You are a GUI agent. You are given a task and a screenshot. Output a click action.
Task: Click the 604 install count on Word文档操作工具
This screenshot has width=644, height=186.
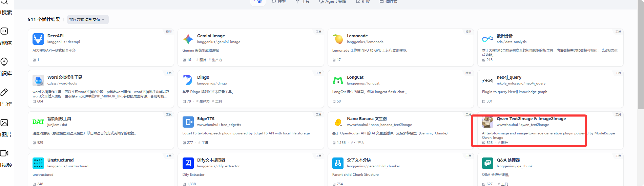(40, 101)
